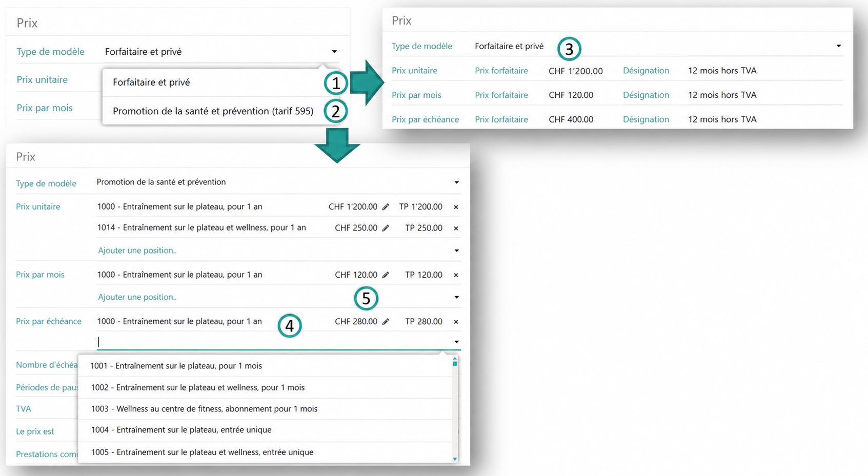The width and height of the screenshot is (868, 476).
Task: Remove the Prix par mois position with its ×
Action: coord(456,275)
